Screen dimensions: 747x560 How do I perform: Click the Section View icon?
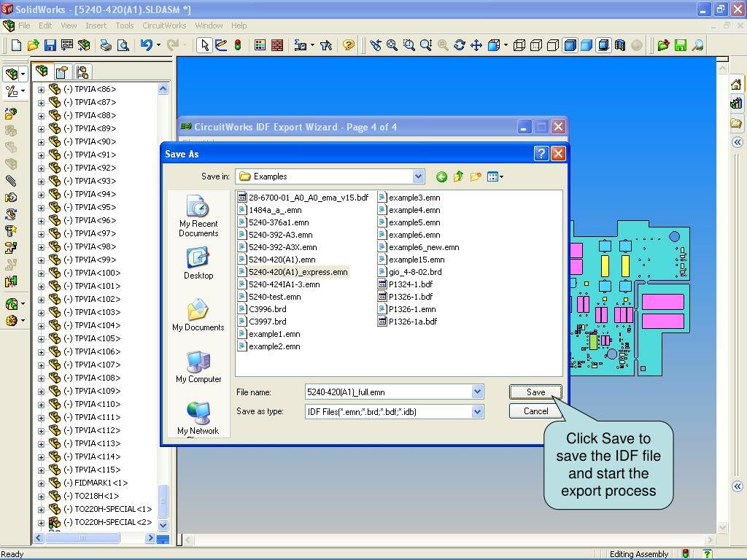[620, 45]
